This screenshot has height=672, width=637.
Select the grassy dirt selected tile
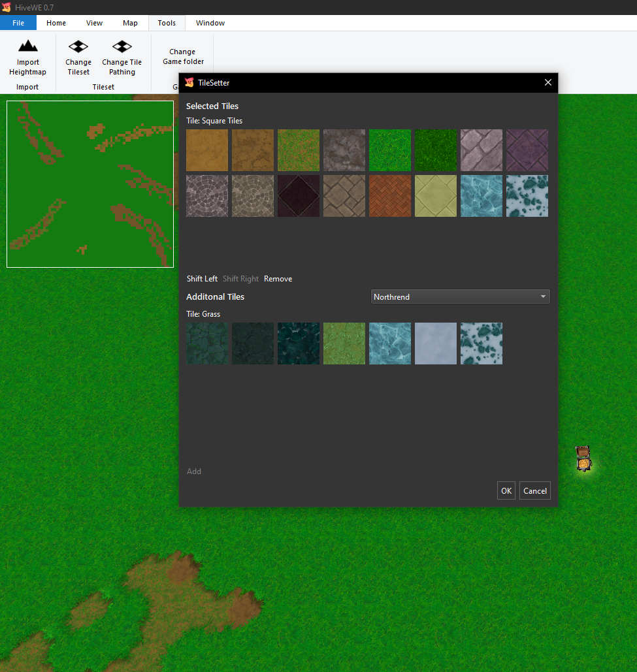[299, 150]
